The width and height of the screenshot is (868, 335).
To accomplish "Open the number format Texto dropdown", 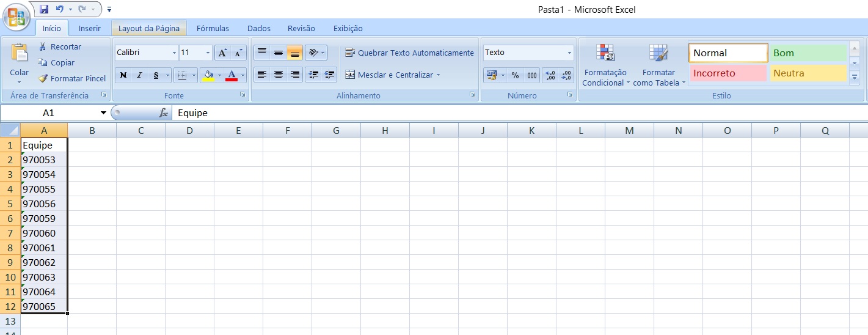I will click(569, 53).
